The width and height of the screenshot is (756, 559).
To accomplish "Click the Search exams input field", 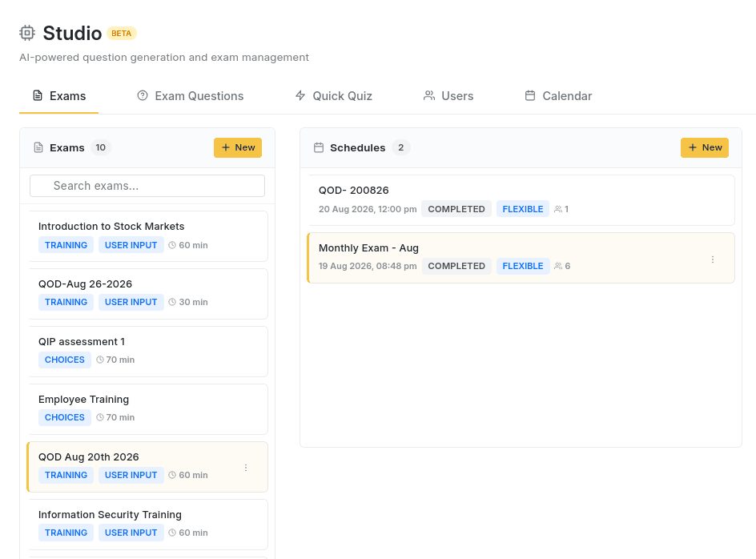I will (147, 186).
